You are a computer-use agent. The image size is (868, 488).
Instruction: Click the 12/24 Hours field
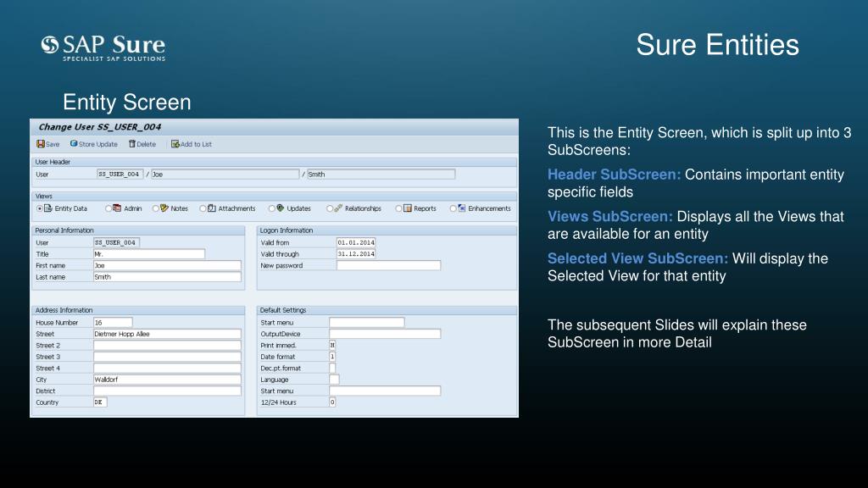[332, 402]
